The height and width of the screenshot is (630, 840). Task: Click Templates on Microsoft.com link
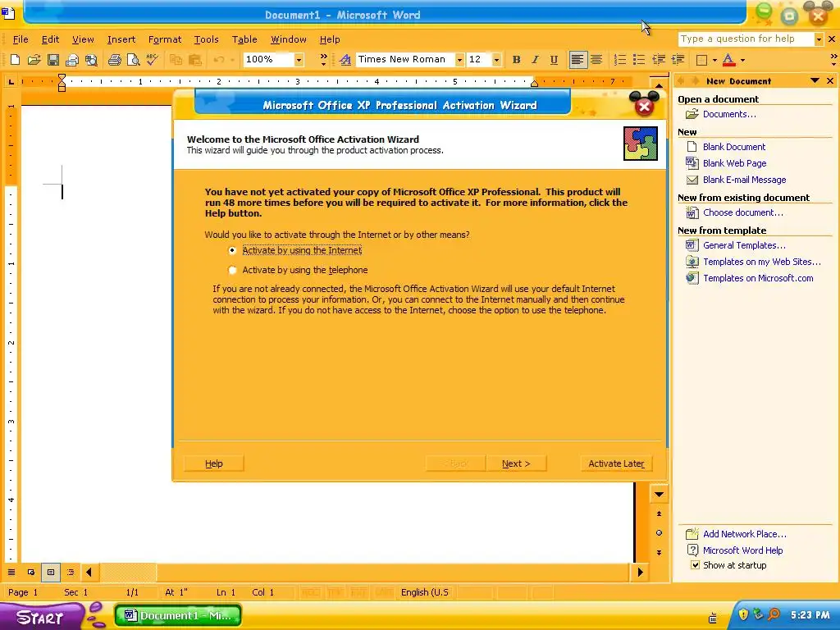pos(758,278)
